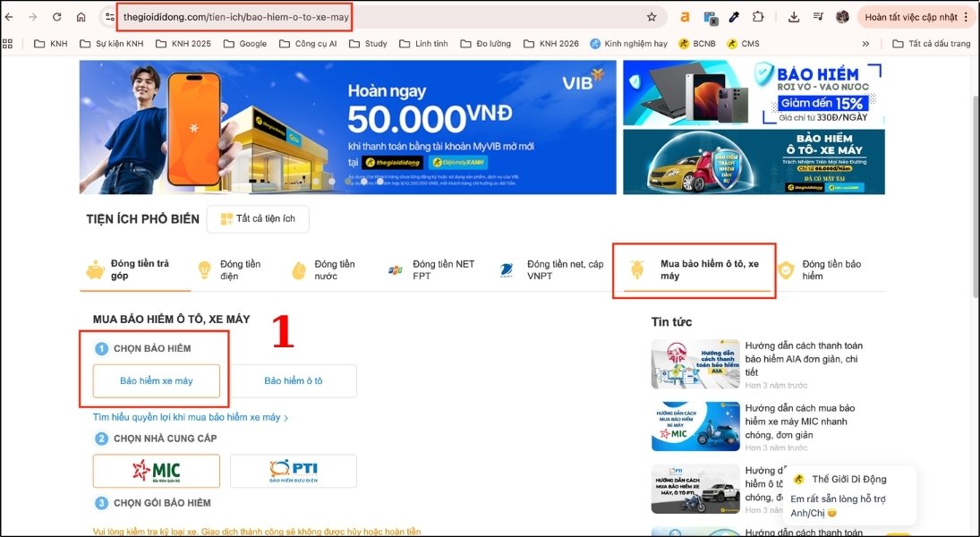
Task: Select the 'Đóng tiền NET FPT' tab
Action: pyautogui.click(x=434, y=269)
